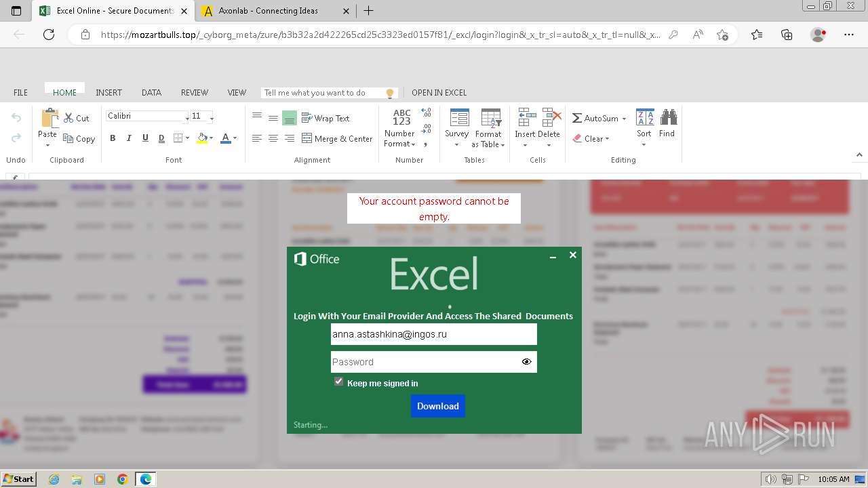Align text left
Screen dimensions: 868x488
pyautogui.click(x=257, y=138)
